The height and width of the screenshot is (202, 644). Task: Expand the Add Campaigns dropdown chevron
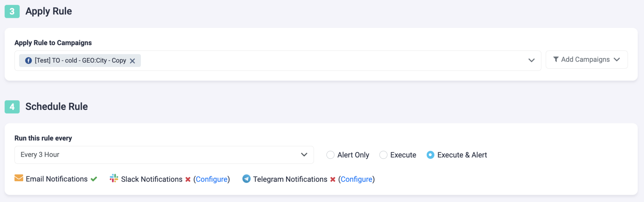[617, 59]
